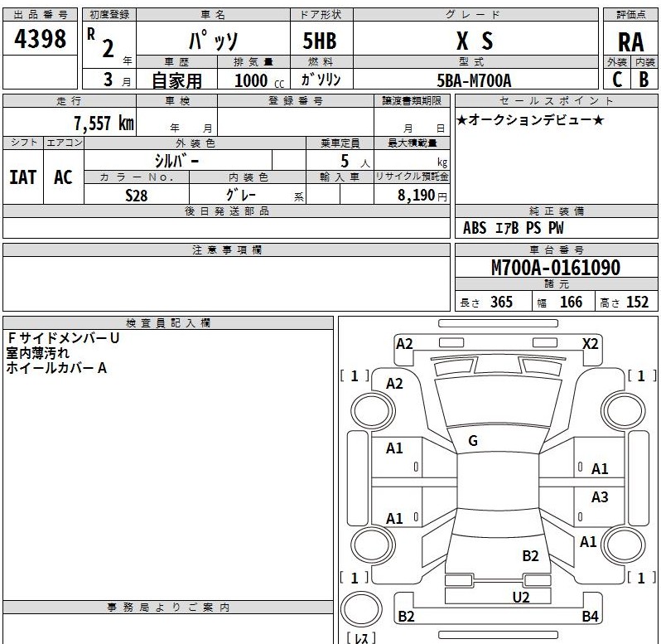Click the shift type IAT
The height and width of the screenshot is (644, 661).
point(22,177)
